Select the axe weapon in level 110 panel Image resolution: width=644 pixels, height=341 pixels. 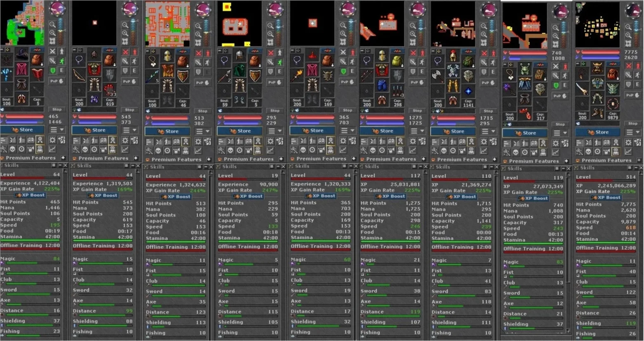438,76
